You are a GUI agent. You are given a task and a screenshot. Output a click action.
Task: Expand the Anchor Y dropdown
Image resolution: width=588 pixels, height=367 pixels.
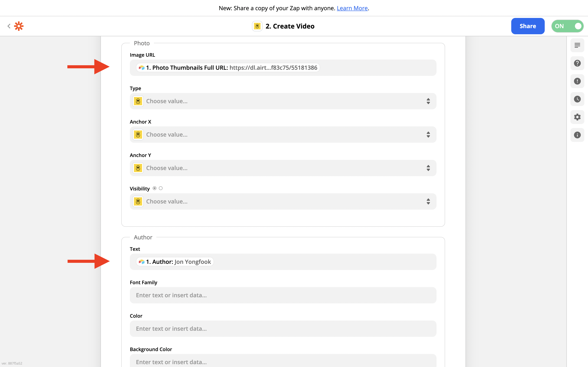click(x=283, y=168)
